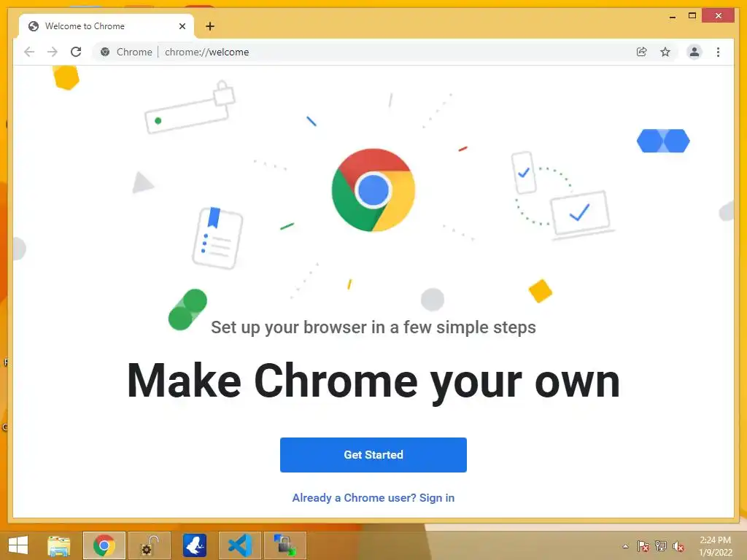Open the blue bird app in taskbar

pos(195,545)
